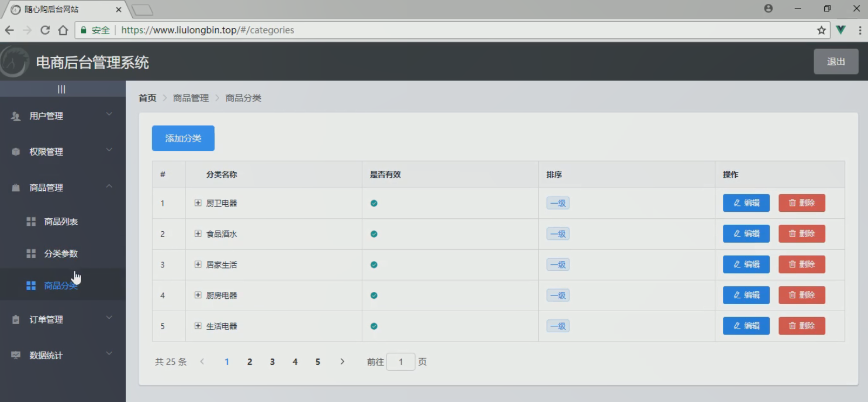Click the 添加分类 button
Screen dimensions: 868x402
click(x=183, y=138)
